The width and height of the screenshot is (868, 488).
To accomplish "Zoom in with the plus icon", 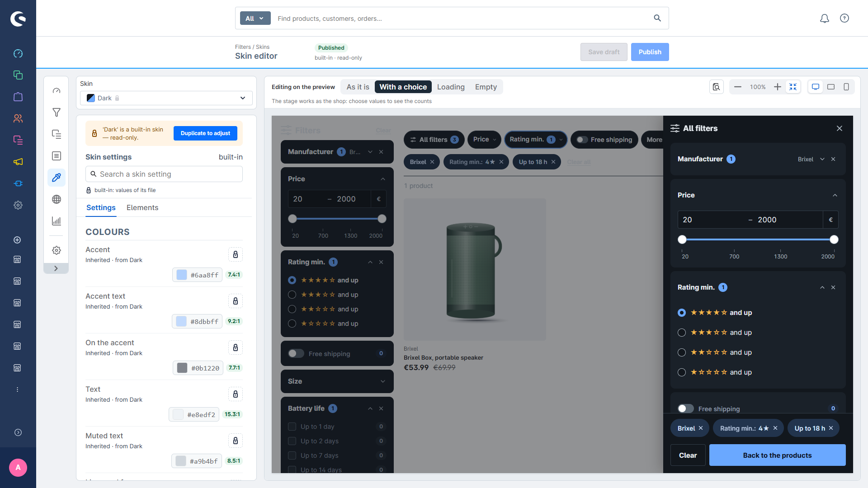I will [x=778, y=87].
